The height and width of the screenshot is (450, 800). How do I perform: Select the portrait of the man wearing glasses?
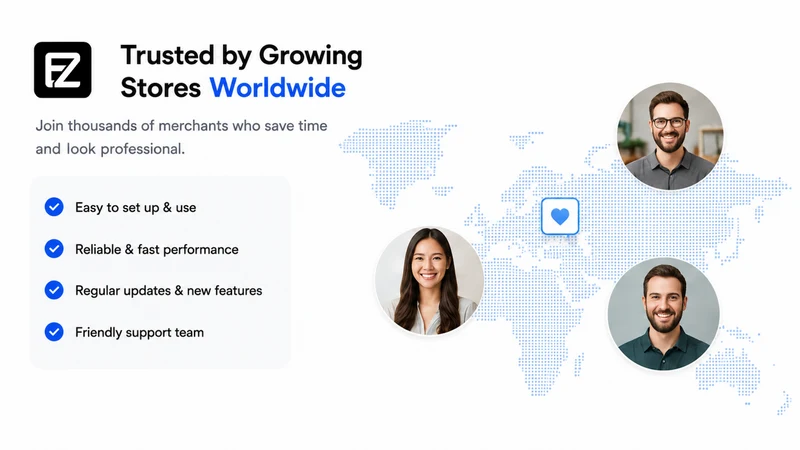670,136
